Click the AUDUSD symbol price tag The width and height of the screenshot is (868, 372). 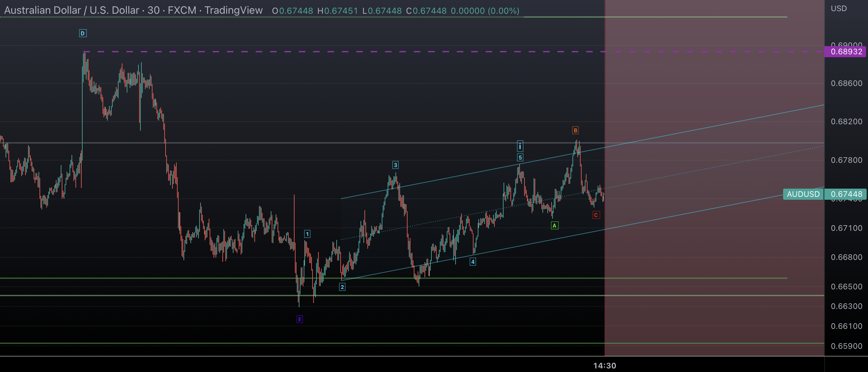tap(803, 194)
